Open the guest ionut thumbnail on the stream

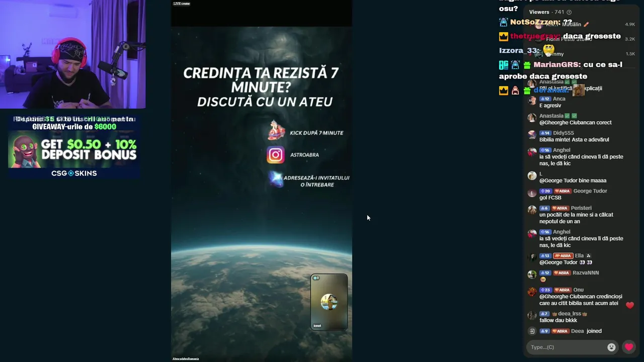coord(329,302)
